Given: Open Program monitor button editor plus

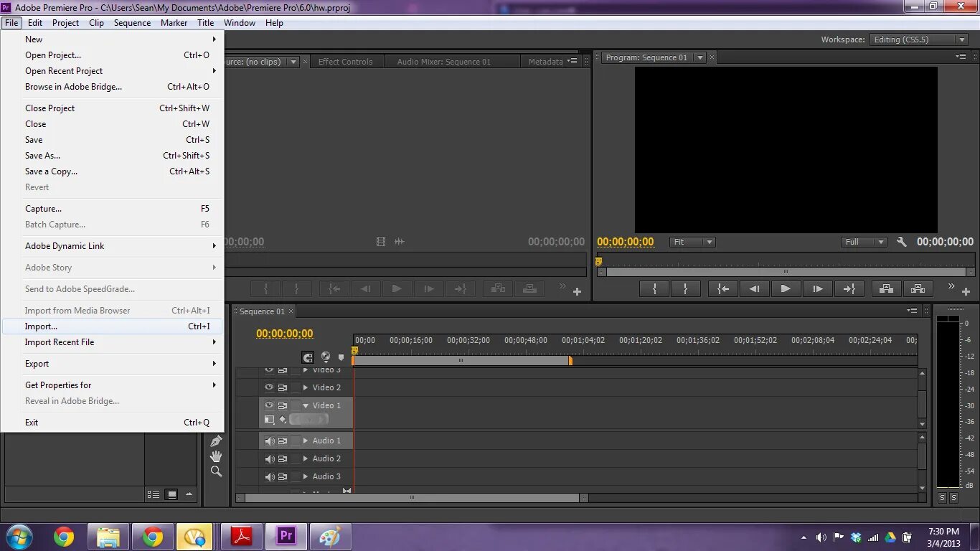Looking at the screenshot, I should (x=966, y=291).
